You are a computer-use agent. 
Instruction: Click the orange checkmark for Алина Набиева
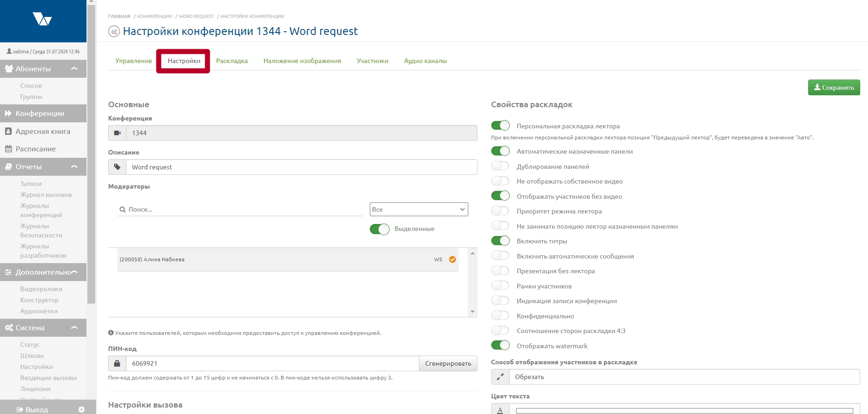click(453, 259)
